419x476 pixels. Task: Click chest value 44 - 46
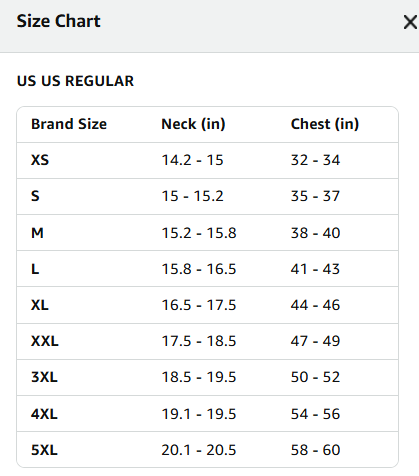[315, 305]
